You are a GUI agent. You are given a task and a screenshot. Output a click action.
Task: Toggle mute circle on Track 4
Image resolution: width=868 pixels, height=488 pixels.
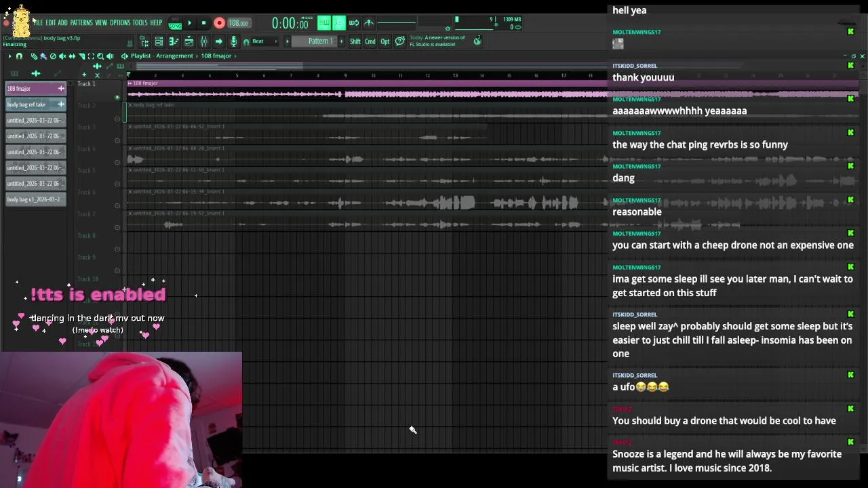click(x=117, y=162)
